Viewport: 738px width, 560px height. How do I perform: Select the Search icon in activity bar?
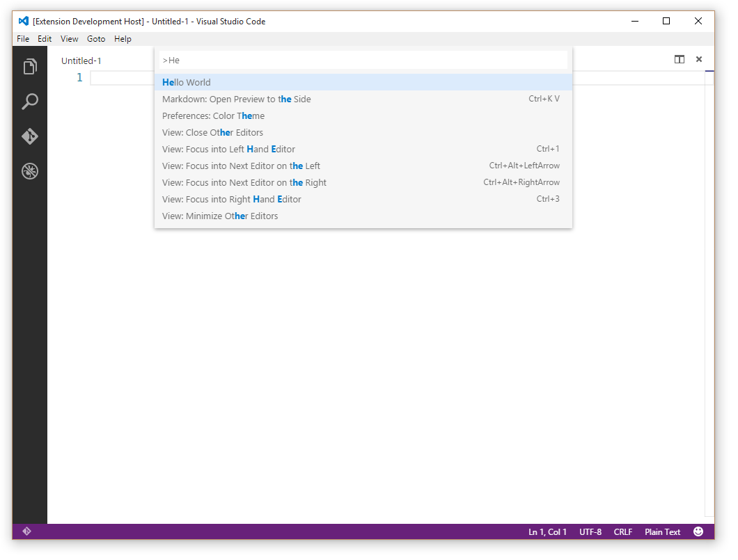[29, 102]
